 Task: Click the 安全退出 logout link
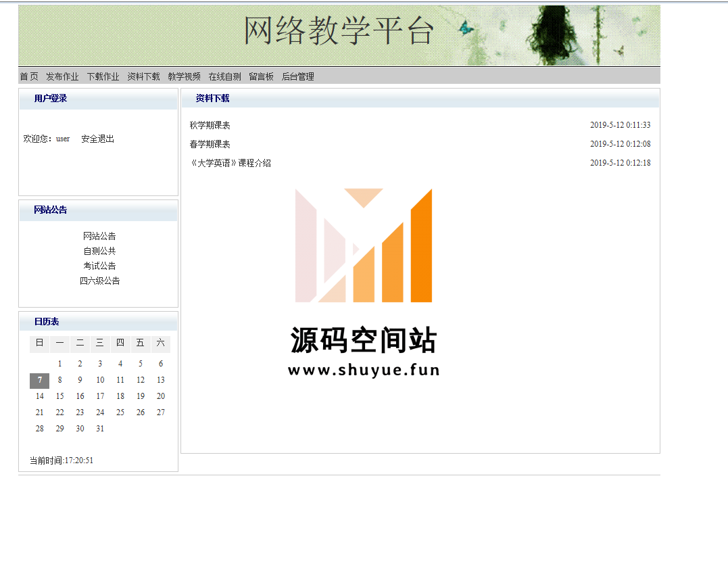pyautogui.click(x=97, y=139)
